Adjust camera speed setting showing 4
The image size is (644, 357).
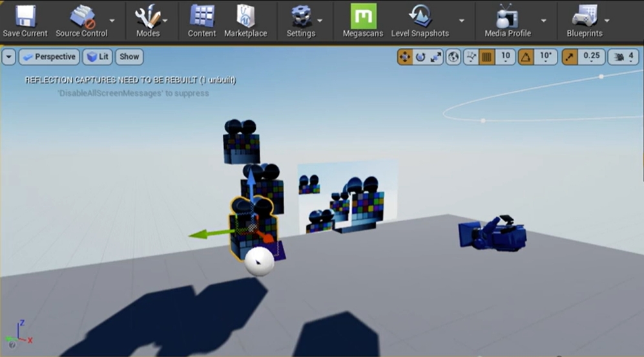tap(624, 57)
